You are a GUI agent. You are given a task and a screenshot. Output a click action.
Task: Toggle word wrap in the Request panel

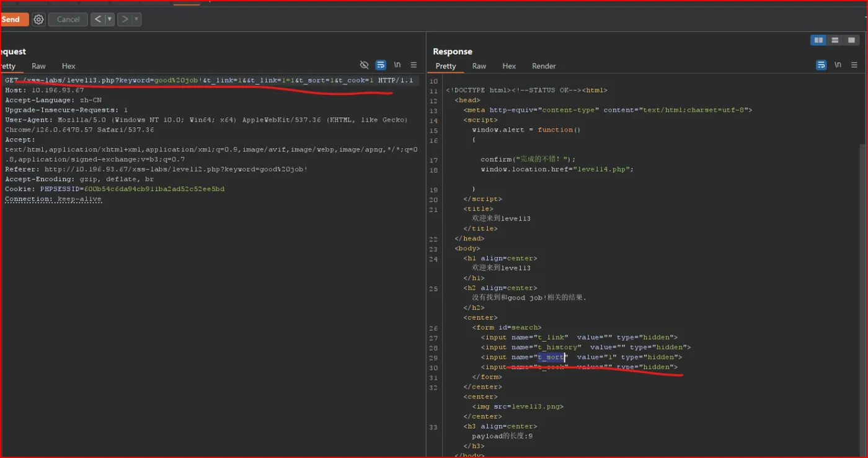click(381, 65)
